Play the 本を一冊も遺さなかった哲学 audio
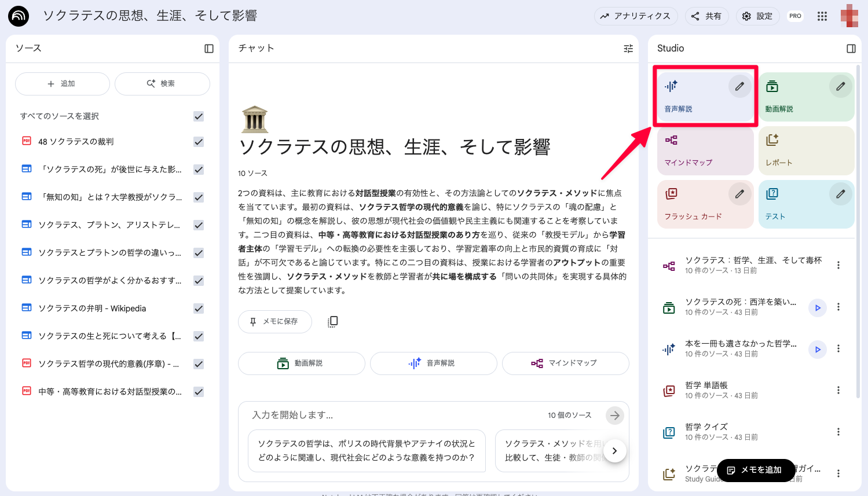The image size is (868, 496). (x=817, y=349)
